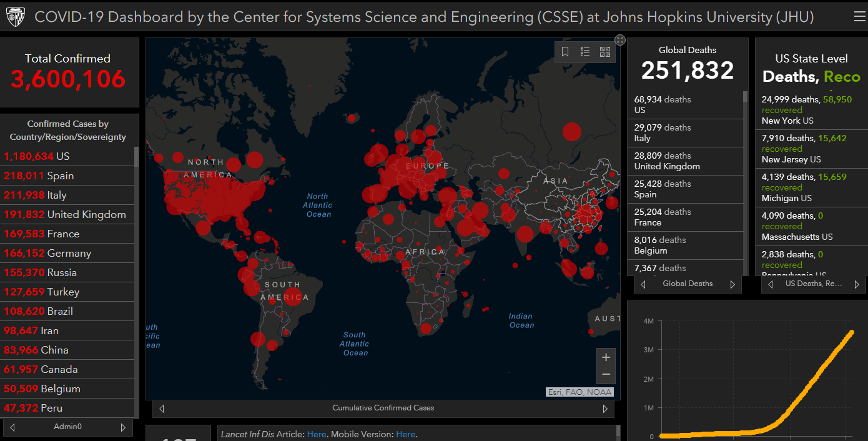This screenshot has width=868, height=441.
Task: Go to next Admin0 list tab
Action: [x=123, y=427]
